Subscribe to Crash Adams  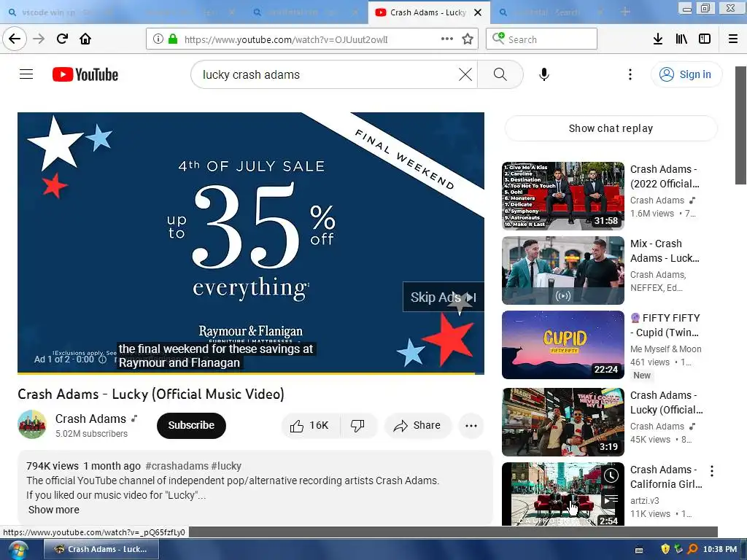191,425
